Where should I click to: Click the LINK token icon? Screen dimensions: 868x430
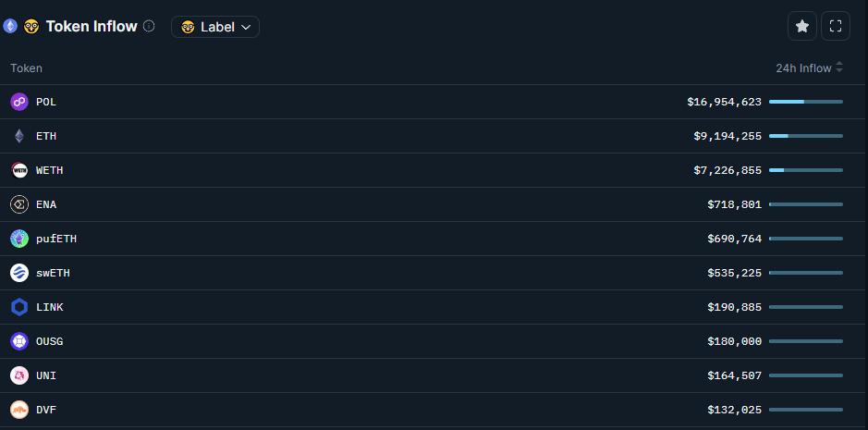(19, 307)
